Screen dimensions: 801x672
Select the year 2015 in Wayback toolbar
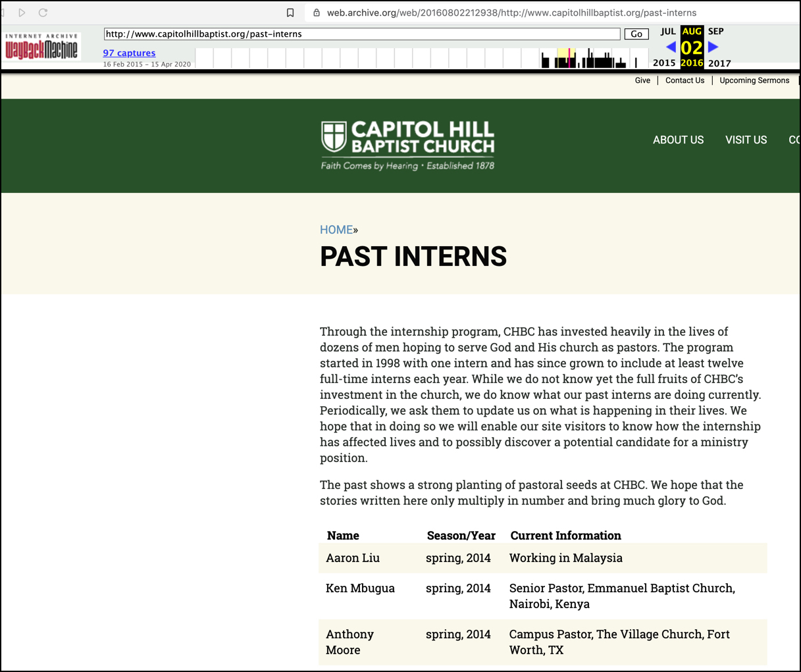click(x=664, y=63)
